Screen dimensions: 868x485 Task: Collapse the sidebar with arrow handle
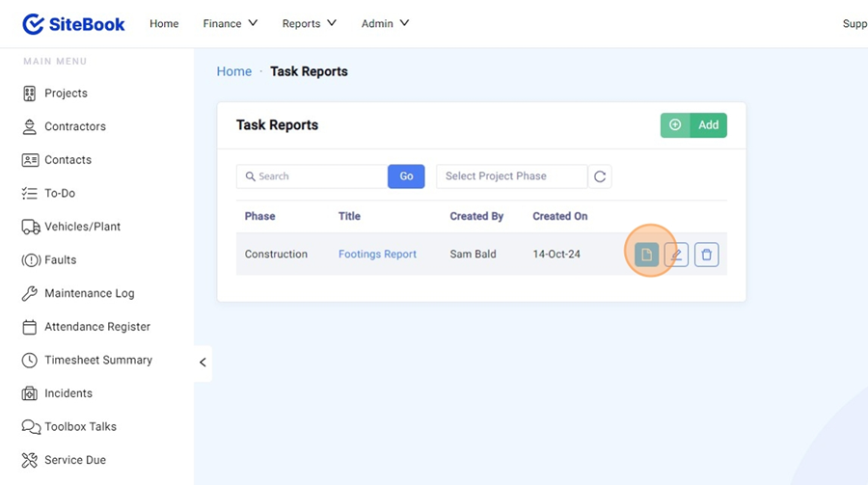pos(203,363)
